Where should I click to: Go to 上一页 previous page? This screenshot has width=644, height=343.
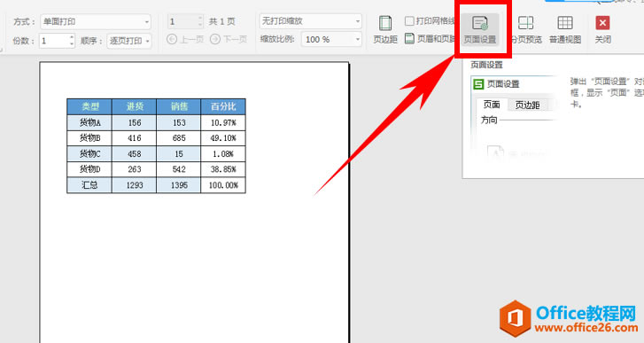pos(185,39)
